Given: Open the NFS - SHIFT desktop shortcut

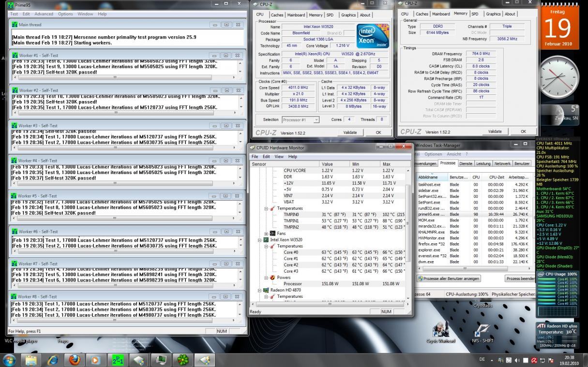Looking at the screenshot, I should click(482, 332).
